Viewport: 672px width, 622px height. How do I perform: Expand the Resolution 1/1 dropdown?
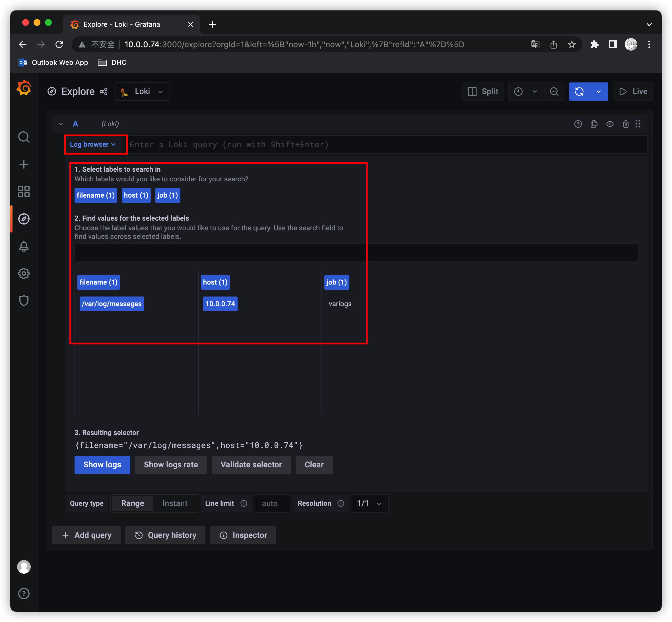370,503
